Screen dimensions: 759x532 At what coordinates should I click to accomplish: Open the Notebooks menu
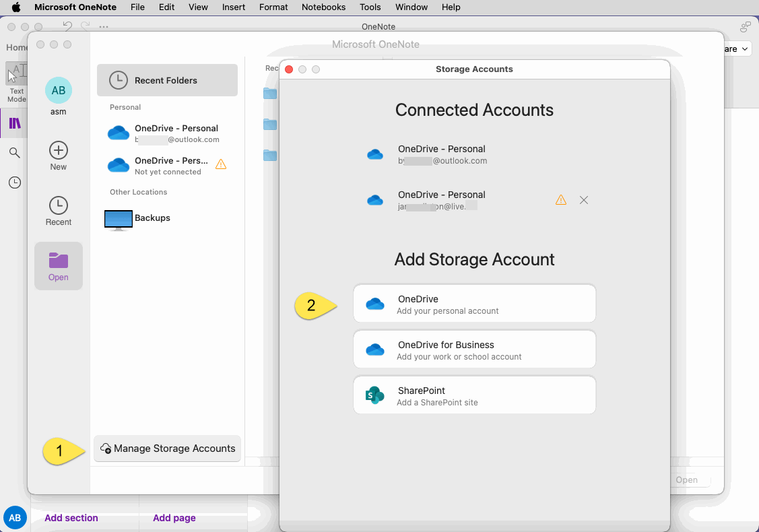coord(323,7)
